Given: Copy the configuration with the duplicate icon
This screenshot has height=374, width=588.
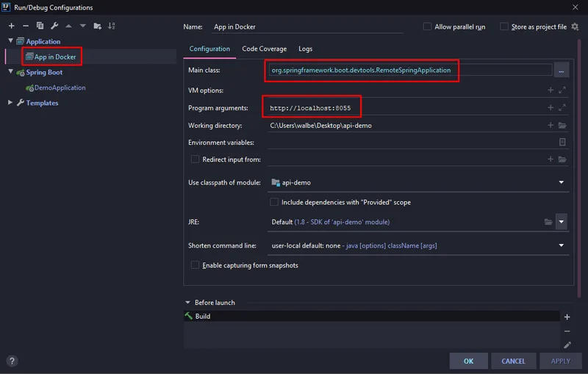Looking at the screenshot, I should [x=40, y=26].
